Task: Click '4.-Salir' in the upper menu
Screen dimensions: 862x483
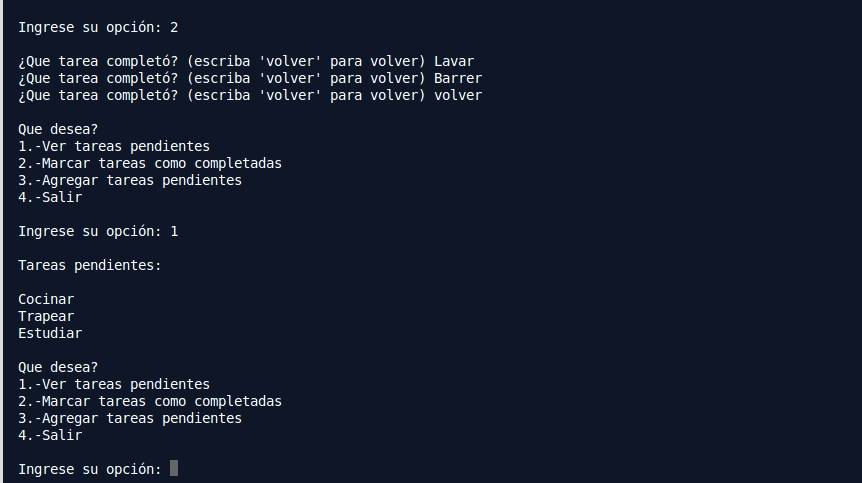Action: [50, 197]
